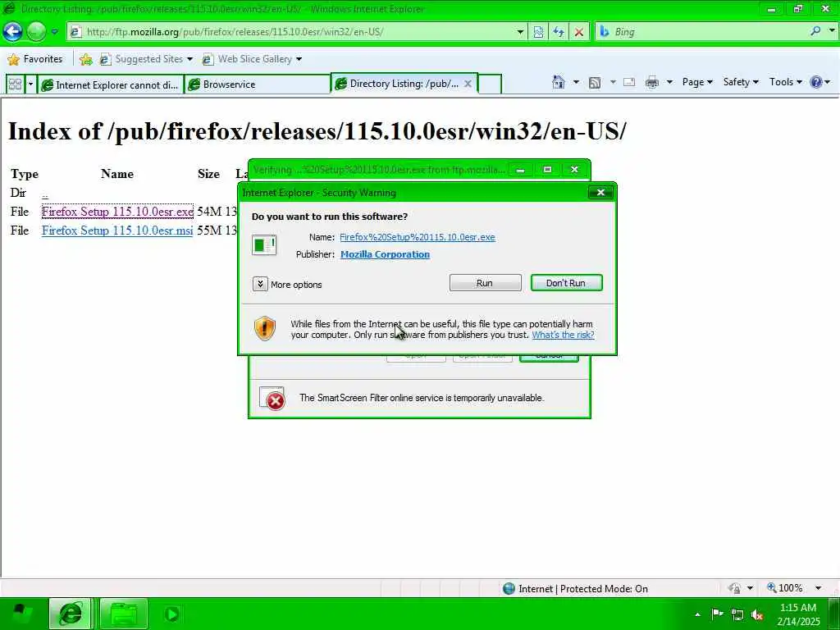Viewport: 840px width, 630px height.
Task: Click the muted volume tray icon
Action: click(x=757, y=615)
